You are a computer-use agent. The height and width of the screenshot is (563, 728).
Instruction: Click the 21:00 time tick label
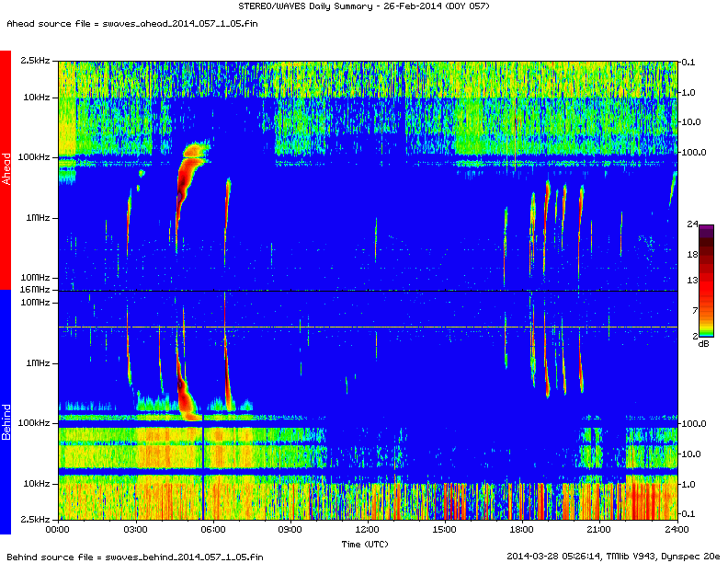(x=599, y=530)
